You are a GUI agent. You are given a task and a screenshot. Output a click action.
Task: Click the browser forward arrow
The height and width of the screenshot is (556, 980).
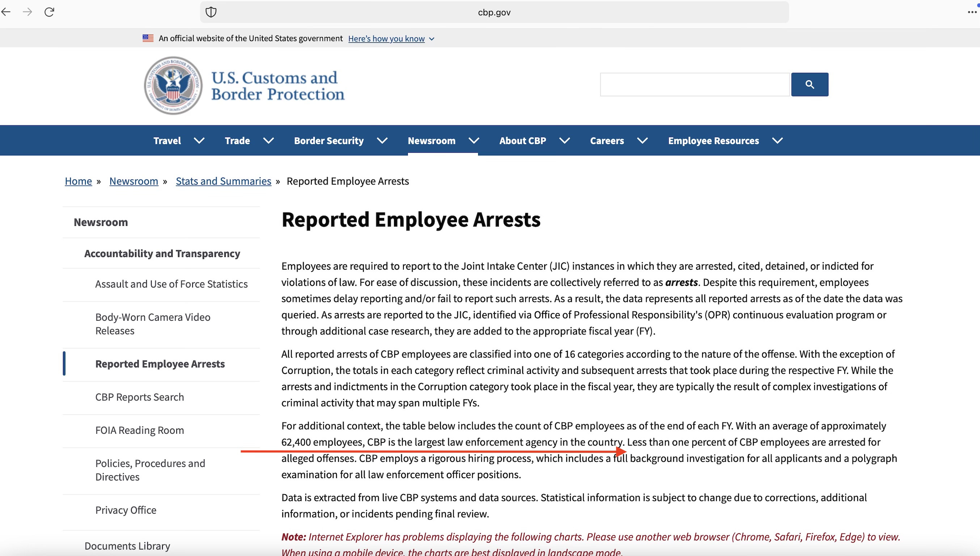[28, 12]
